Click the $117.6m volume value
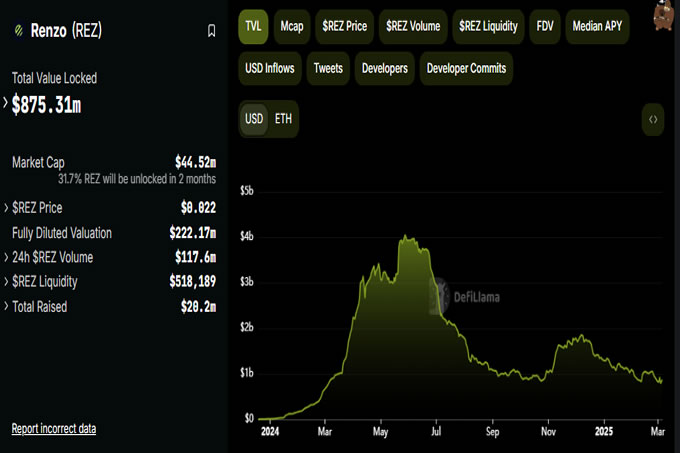The height and width of the screenshot is (453, 680). (x=196, y=257)
